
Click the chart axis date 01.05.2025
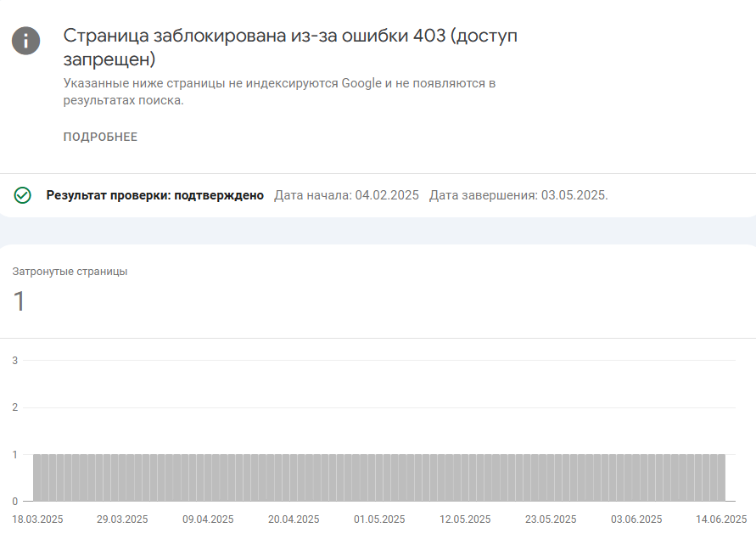click(379, 519)
